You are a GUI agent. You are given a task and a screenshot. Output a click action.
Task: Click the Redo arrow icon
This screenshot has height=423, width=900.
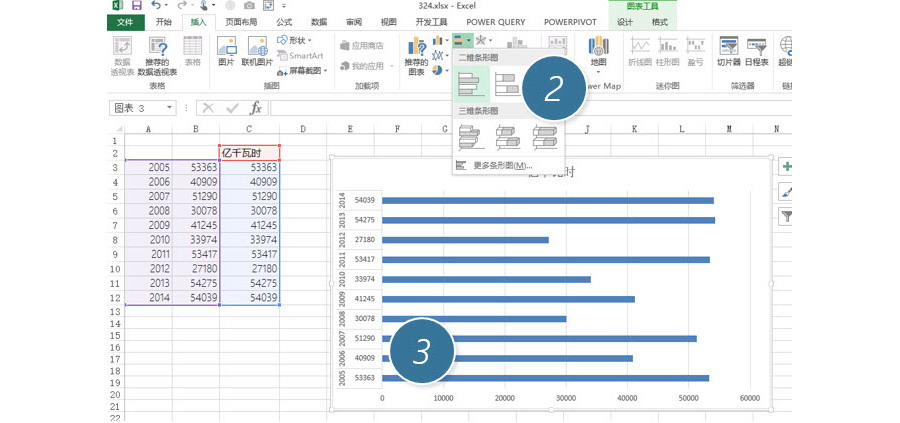coord(181,5)
